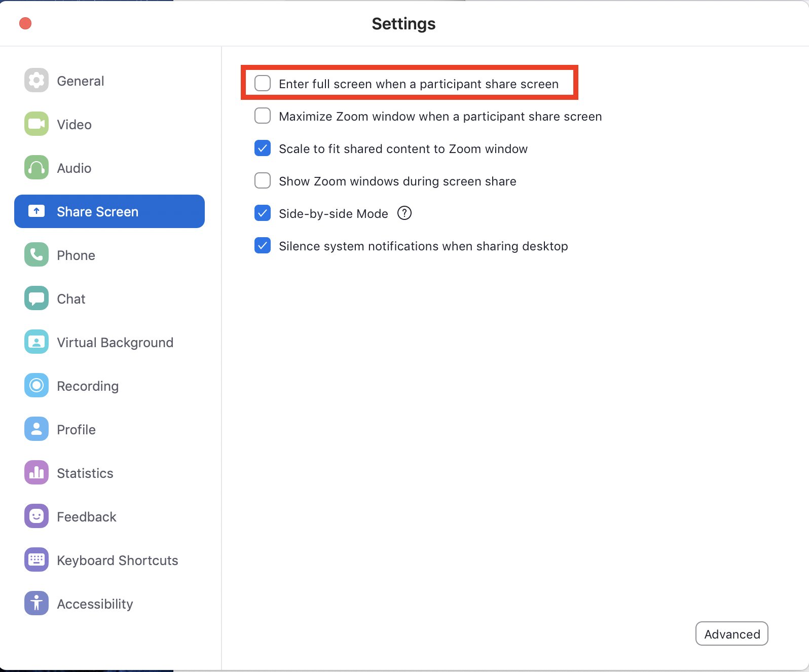Select the Keyboard Shortcuts icon
This screenshot has width=809, height=672.
[x=36, y=559]
